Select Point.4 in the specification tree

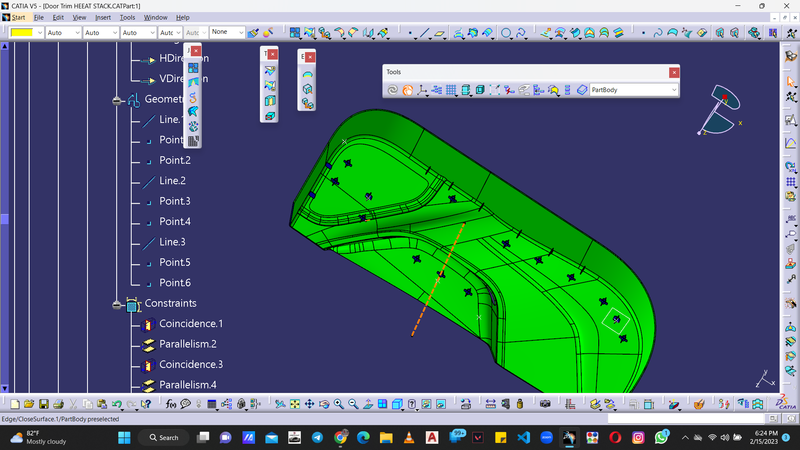tap(174, 222)
